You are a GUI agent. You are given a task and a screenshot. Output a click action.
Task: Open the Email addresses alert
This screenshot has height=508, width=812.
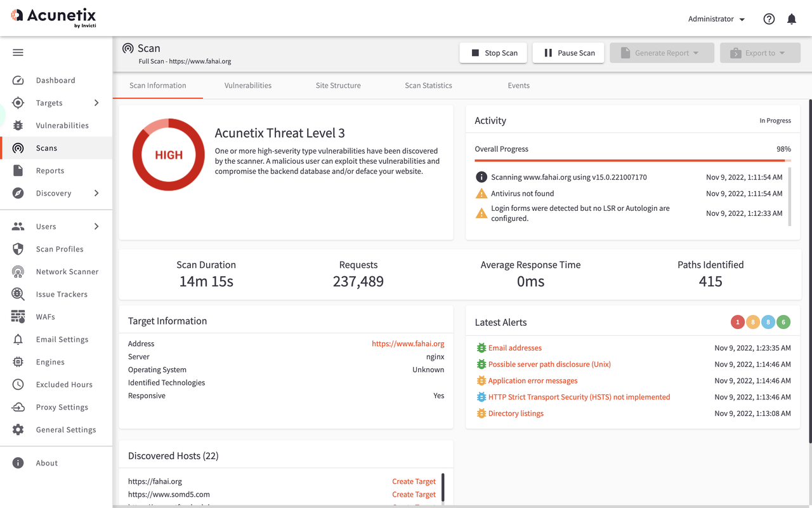(515, 348)
